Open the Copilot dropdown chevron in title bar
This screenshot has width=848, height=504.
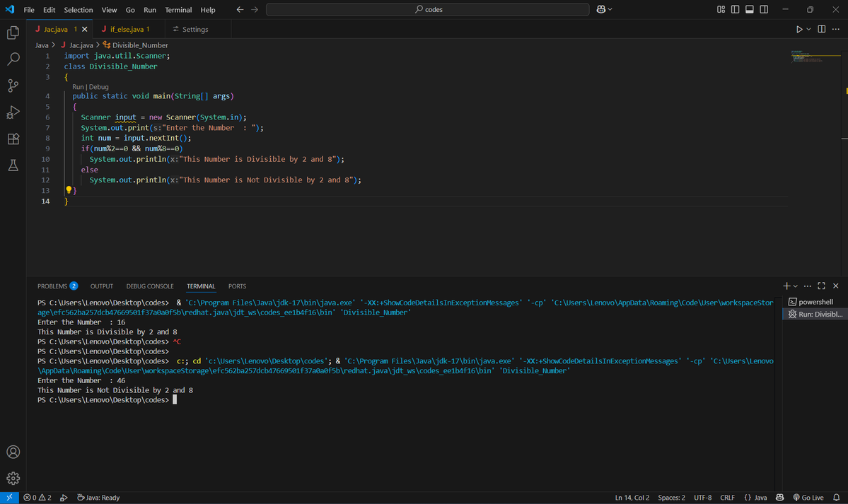click(610, 9)
